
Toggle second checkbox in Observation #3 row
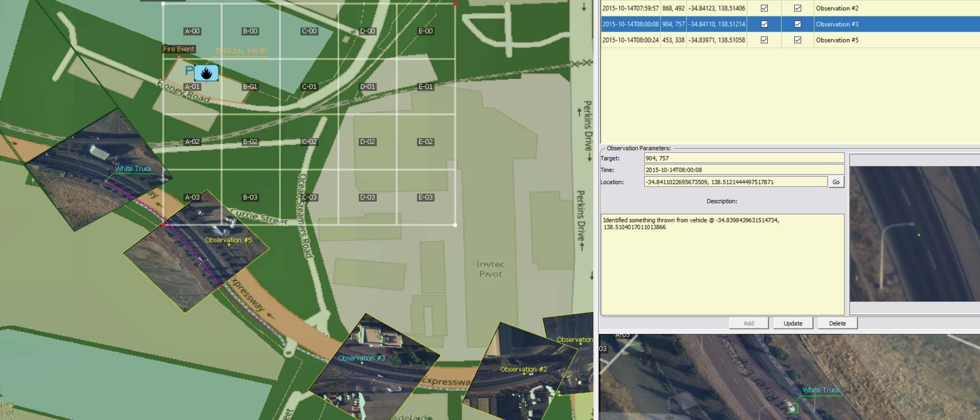[797, 24]
